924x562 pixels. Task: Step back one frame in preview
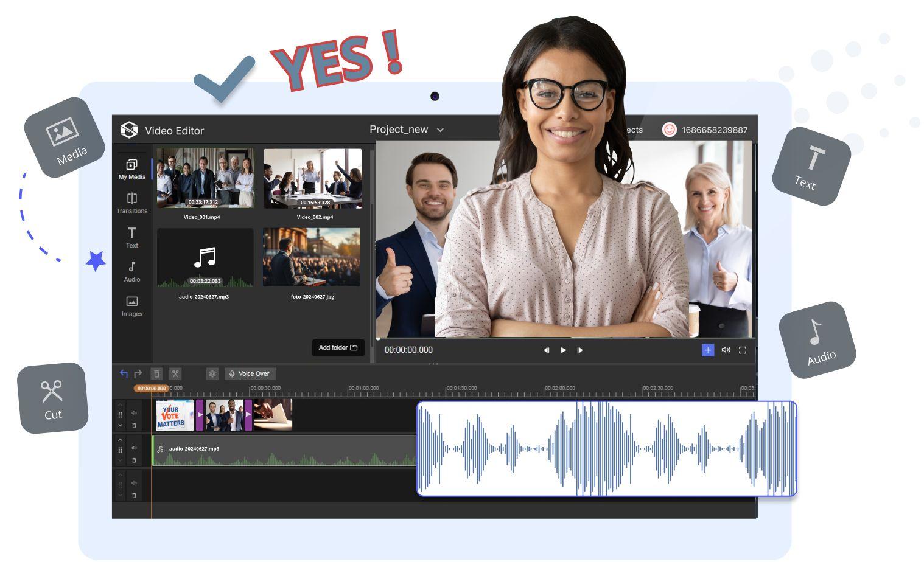(x=546, y=350)
